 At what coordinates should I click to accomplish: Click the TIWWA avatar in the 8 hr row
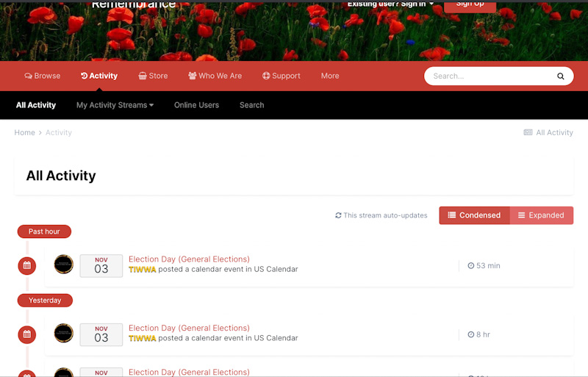[x=64, y=333]
